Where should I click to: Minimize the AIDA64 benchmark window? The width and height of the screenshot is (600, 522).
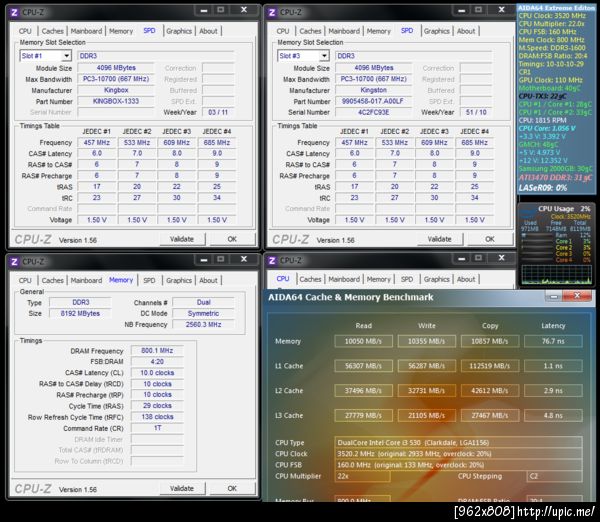(554, 296)
